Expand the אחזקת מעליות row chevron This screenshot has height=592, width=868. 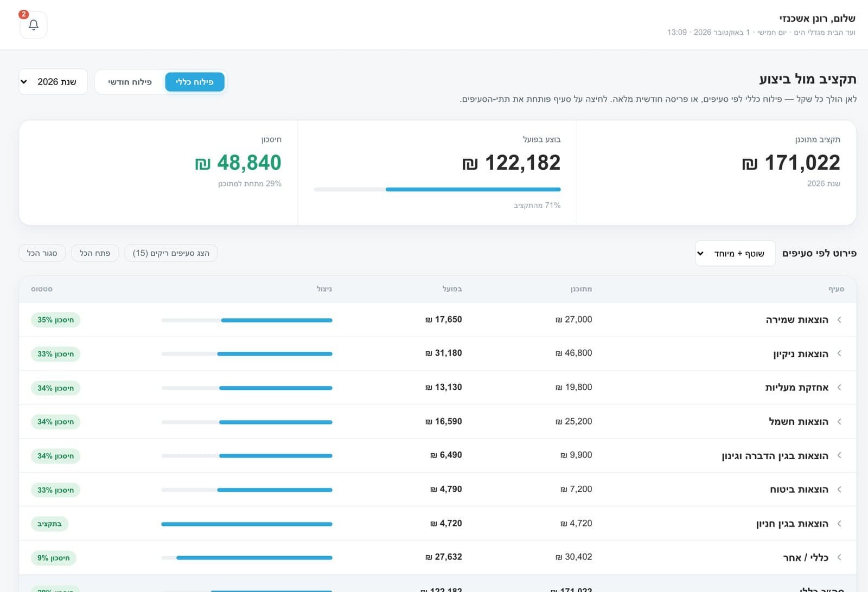click(x=839, y=388)
